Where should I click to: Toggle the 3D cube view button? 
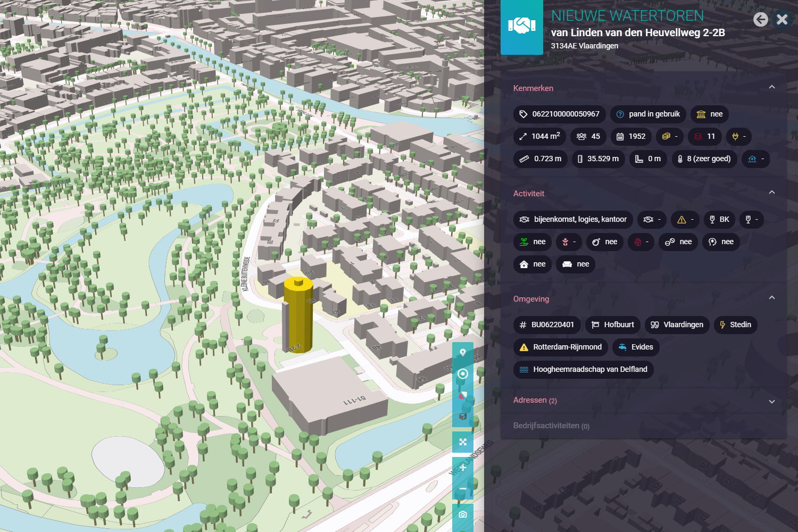tap(463, 416)
